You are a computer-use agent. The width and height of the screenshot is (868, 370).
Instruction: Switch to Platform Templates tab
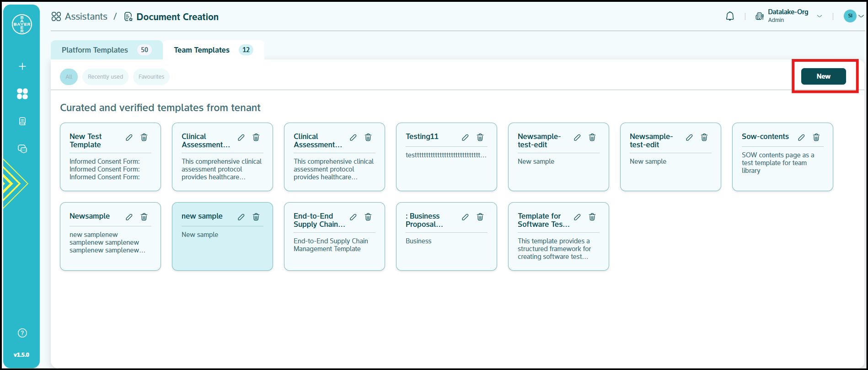[106, 50]
